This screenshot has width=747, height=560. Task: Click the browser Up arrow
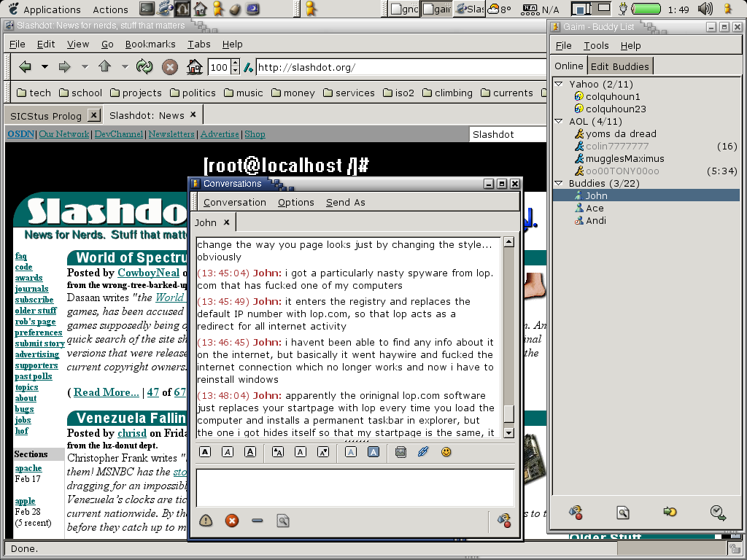[x=105, y=66]
